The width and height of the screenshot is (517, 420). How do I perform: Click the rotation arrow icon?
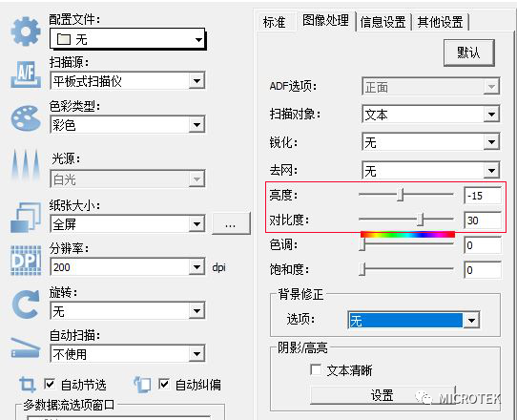coord(26,304)
